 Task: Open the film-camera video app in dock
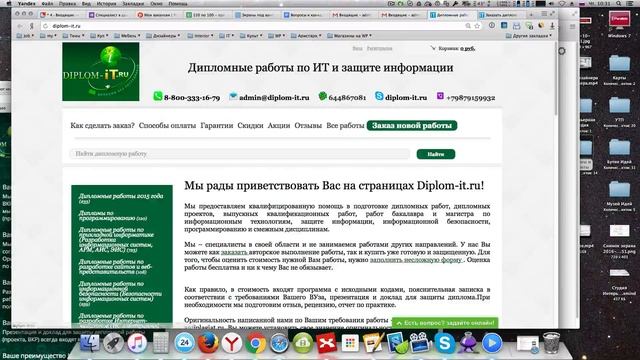(420, 343)
